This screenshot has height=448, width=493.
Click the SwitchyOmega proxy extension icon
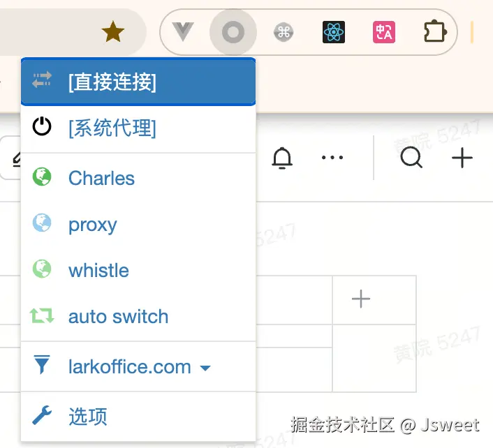233,32
